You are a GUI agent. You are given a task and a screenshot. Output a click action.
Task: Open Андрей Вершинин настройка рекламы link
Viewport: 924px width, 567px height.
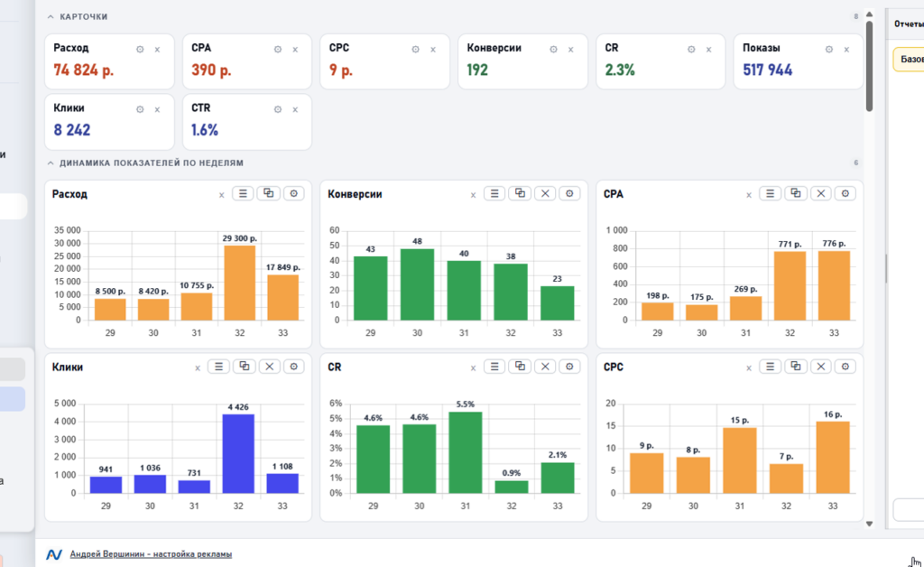(151, 554)
